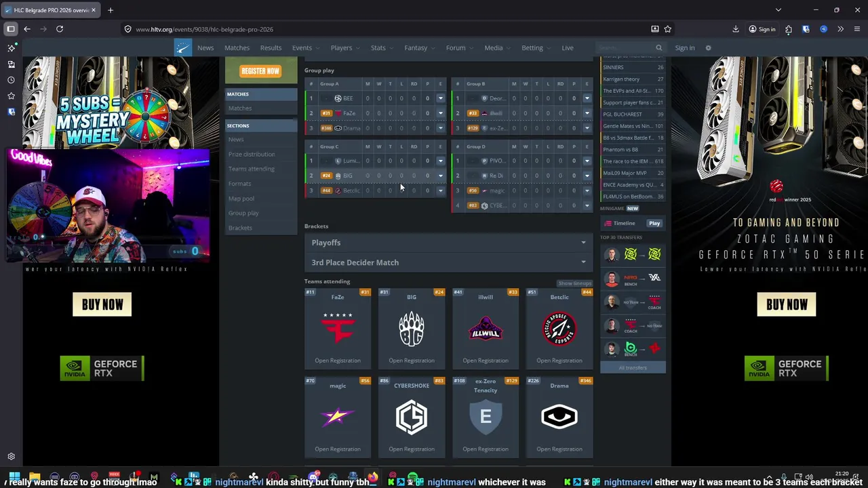Open a new browser tab with plus icon
Viewport: 868px width, 488px height.
click(111, 10)
